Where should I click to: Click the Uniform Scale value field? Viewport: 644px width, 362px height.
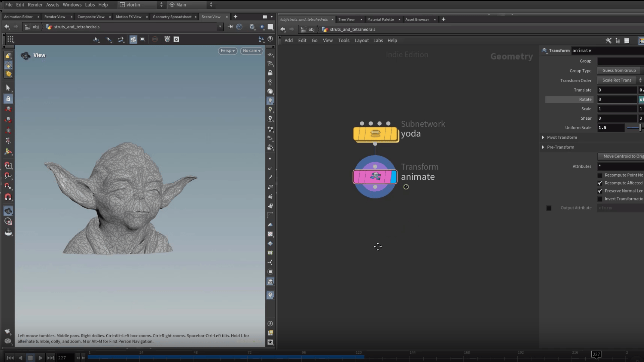(611, 128)
